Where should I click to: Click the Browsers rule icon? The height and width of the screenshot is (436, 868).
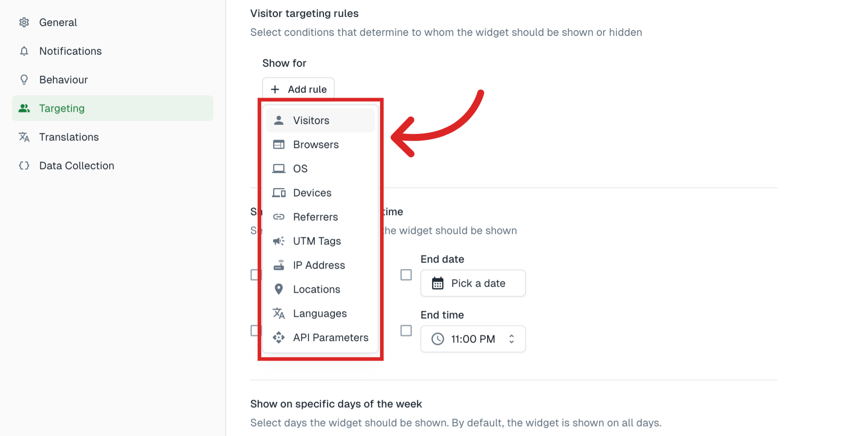point(279,144)
